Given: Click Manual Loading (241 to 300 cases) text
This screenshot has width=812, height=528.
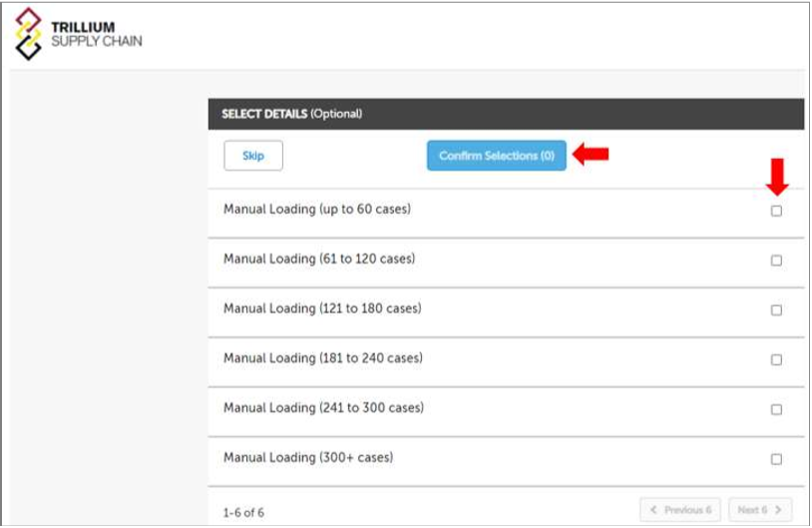Looking at the screenshot, I should coord(323,408).
